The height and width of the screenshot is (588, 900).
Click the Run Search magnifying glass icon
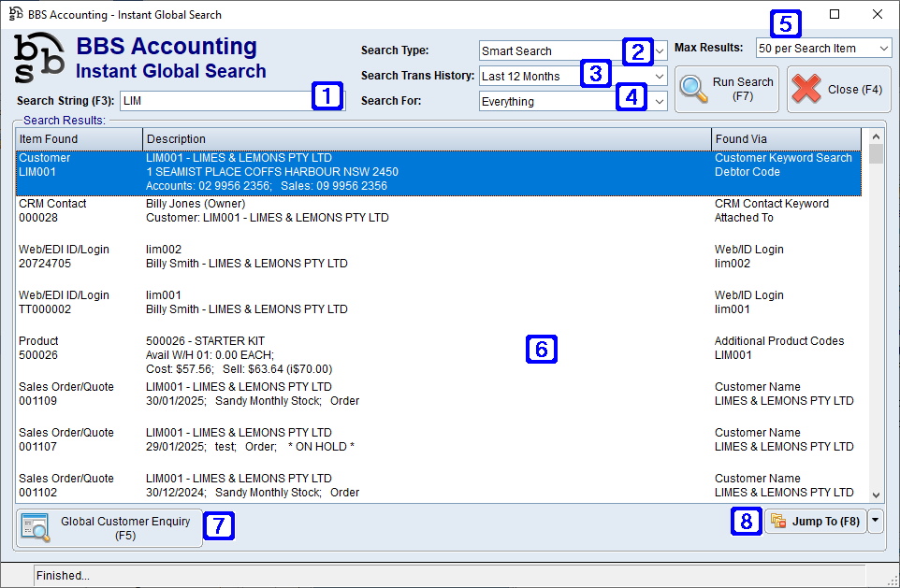coord(694,89)
